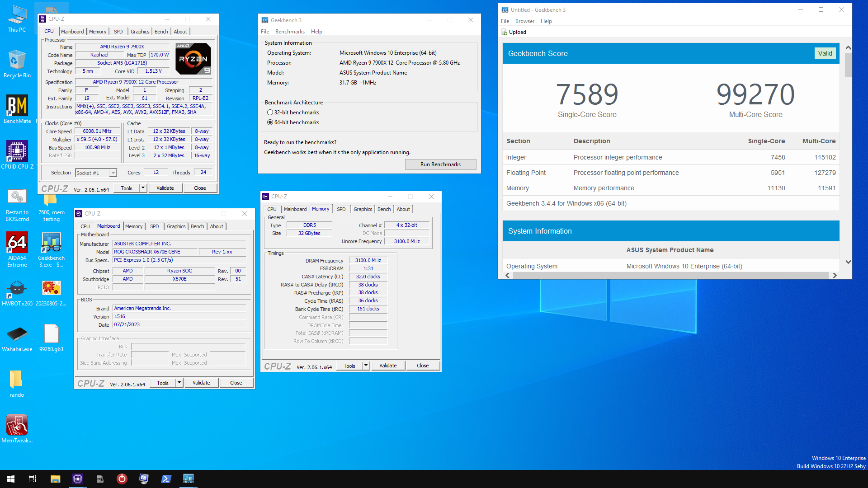
Task: Open the red power icon on the taskbar
Action: [122, 479]
